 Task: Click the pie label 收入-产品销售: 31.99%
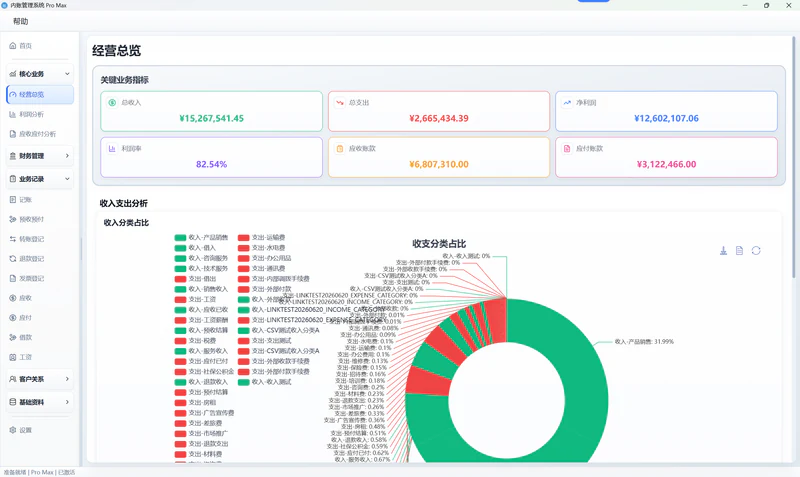644,342
